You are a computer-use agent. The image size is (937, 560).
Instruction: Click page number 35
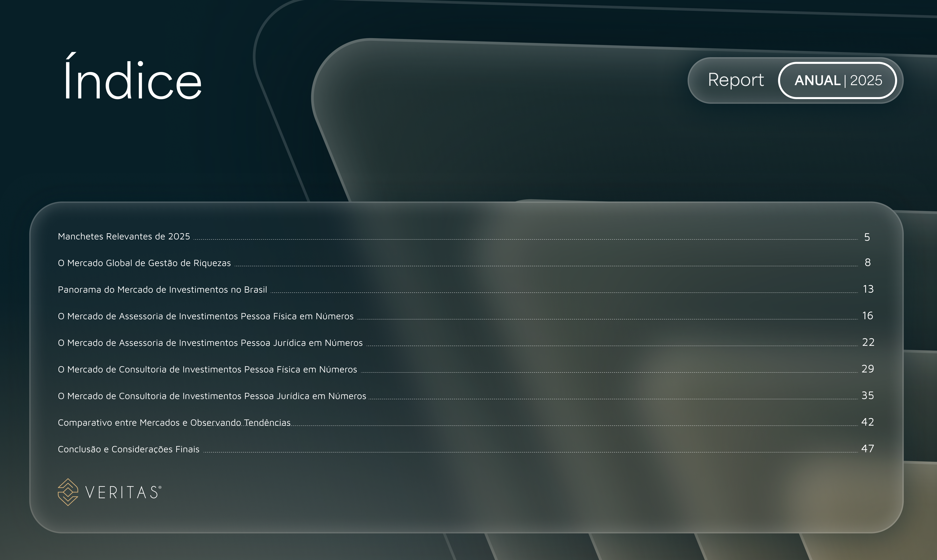[x=868, y=396]
